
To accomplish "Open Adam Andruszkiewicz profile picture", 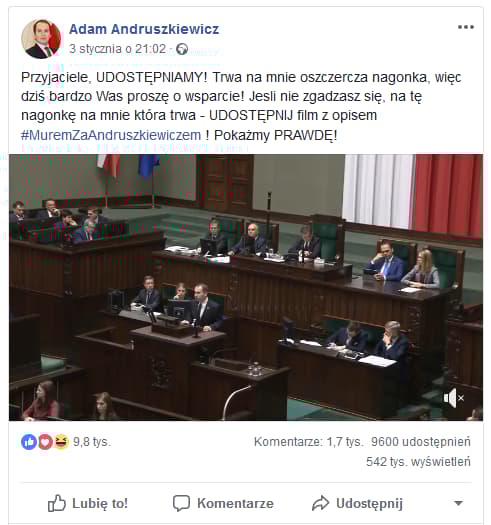I will click(x=41, y=39).
